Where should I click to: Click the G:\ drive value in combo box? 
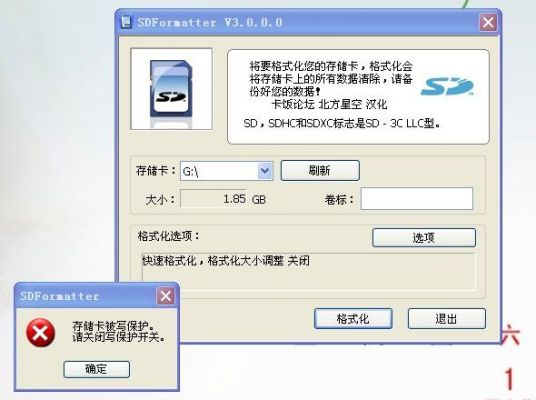coord(191,171)
